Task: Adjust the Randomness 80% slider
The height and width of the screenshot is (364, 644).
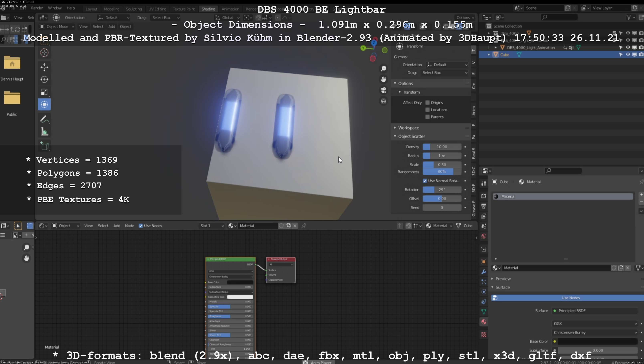Action: [x=442, y=172]
